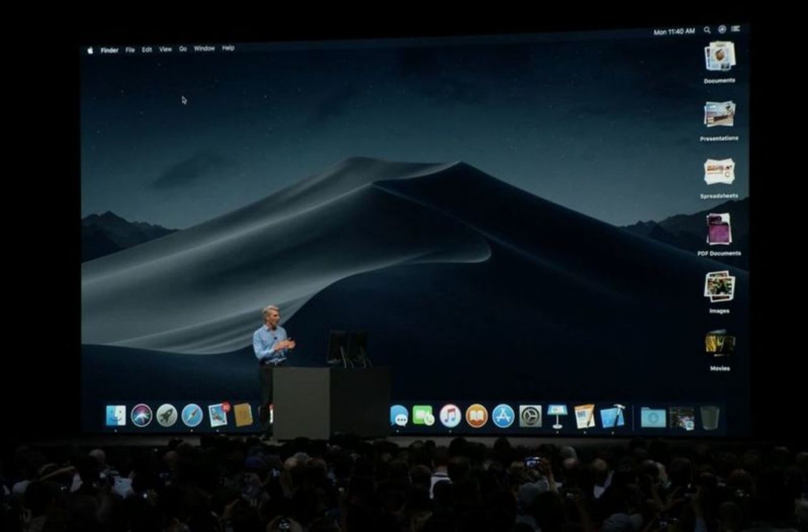Open recent screenshots stack beside Trash
This screenshot has height=532, width=808.
[x=682, y=418]
